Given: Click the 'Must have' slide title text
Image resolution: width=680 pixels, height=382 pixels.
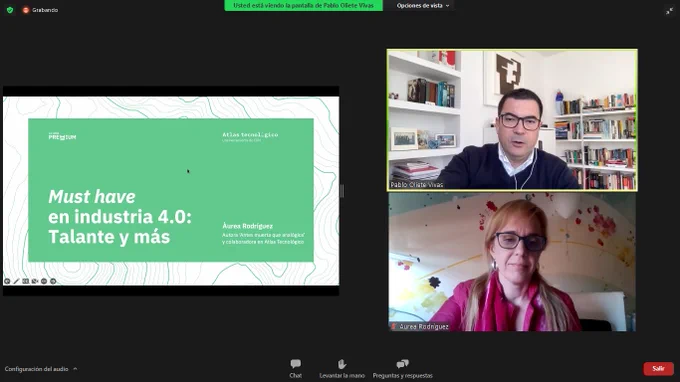Looking at the screenshot, I should click(x=92, y=197).
